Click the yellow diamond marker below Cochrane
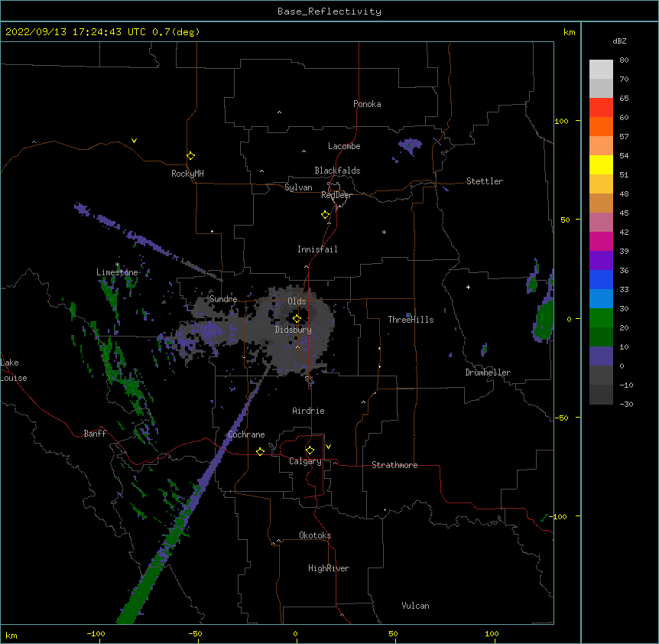659x644 pixels. 260,451
